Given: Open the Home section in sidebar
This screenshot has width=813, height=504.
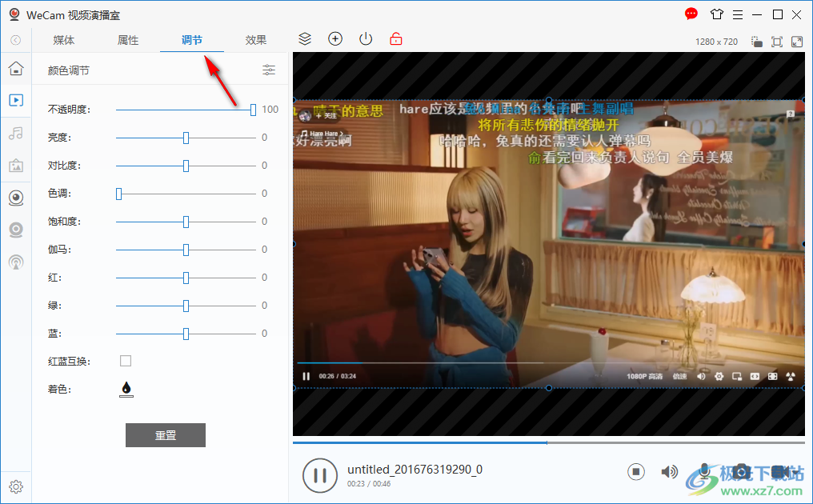Looking at the screenshot, I should [16, 68].
